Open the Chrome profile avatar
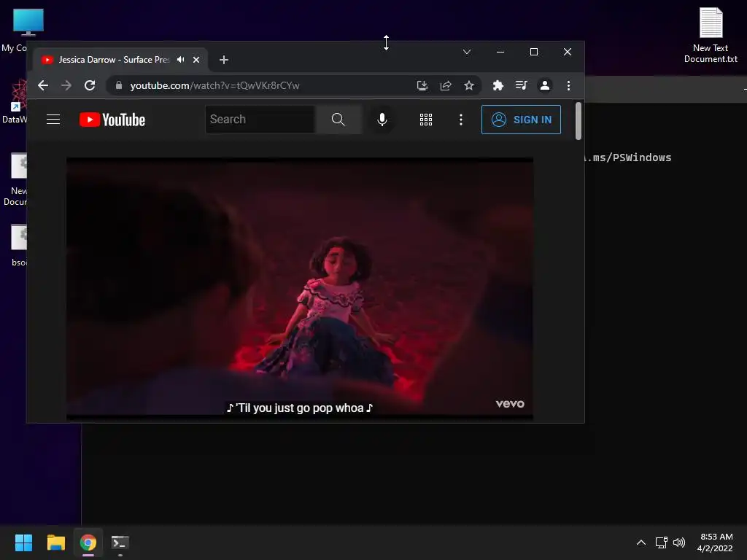The height and width of the screenshot is (560, 747). pyautogui.click(x=544, y=85)
